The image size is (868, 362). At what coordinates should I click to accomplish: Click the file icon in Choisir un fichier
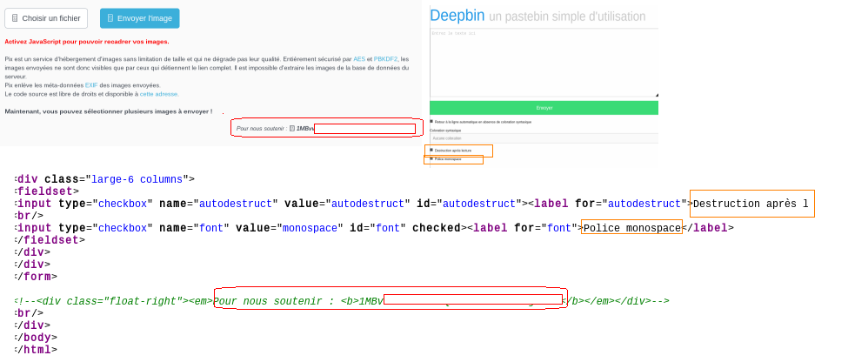tap(15, 18)
